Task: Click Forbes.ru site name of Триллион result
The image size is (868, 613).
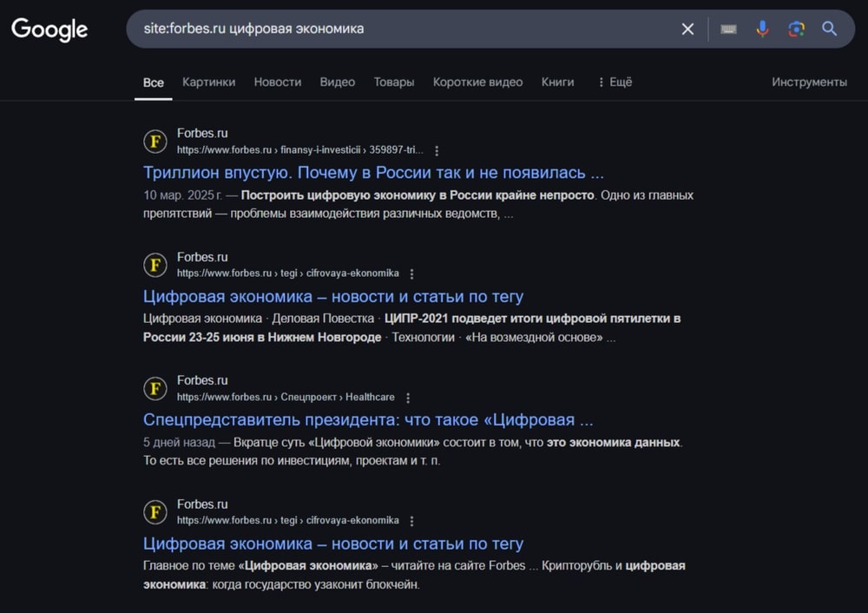Action: 202,134
